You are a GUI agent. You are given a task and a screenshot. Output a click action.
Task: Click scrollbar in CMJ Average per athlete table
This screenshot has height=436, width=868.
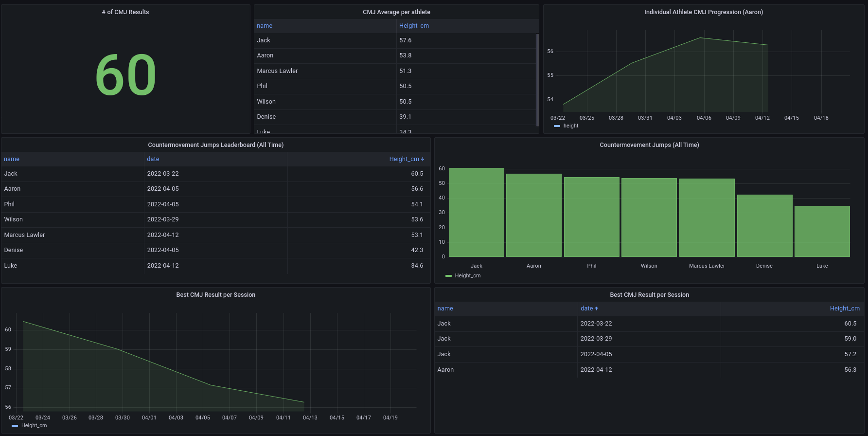click(537, 79)
